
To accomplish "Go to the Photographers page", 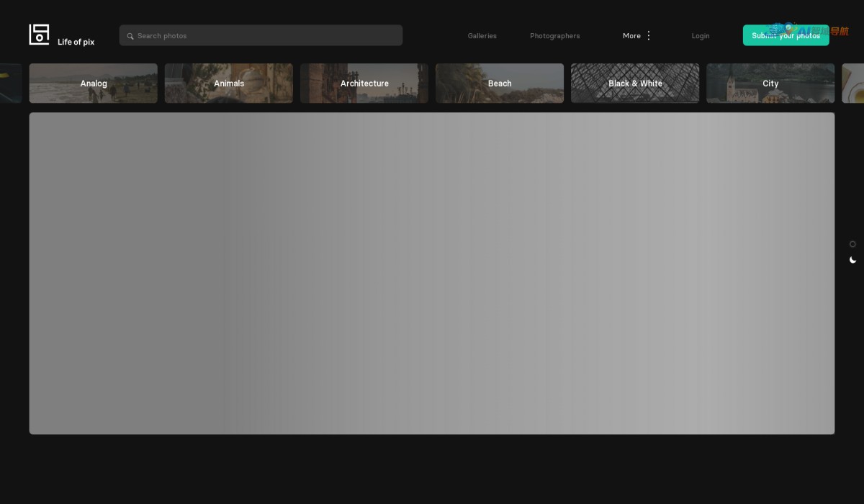I will click(554, 35).
